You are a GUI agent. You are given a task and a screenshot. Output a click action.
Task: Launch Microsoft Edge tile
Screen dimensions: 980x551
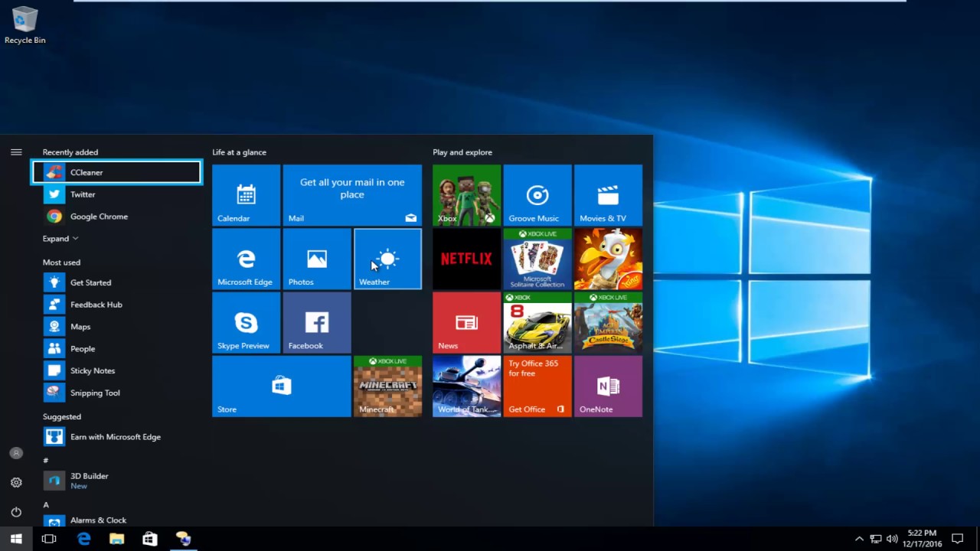pos(246,259)
